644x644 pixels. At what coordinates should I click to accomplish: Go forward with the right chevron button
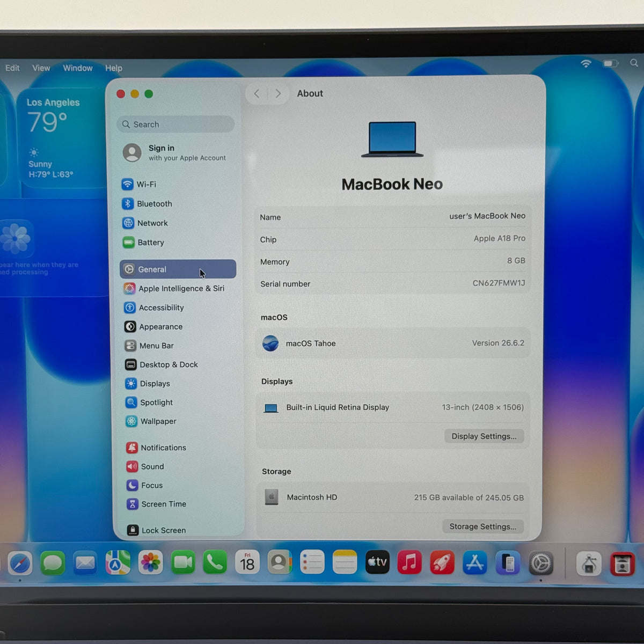click(x=278, y=93)
